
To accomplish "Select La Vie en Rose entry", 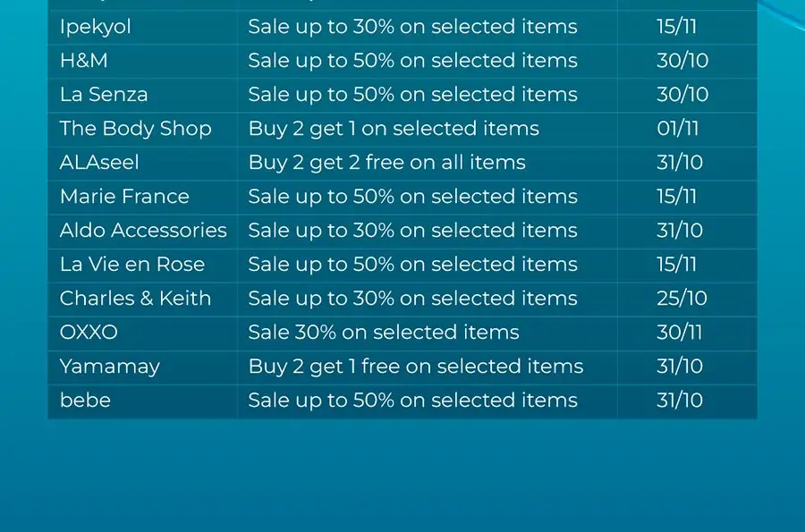I will [132, 264].
